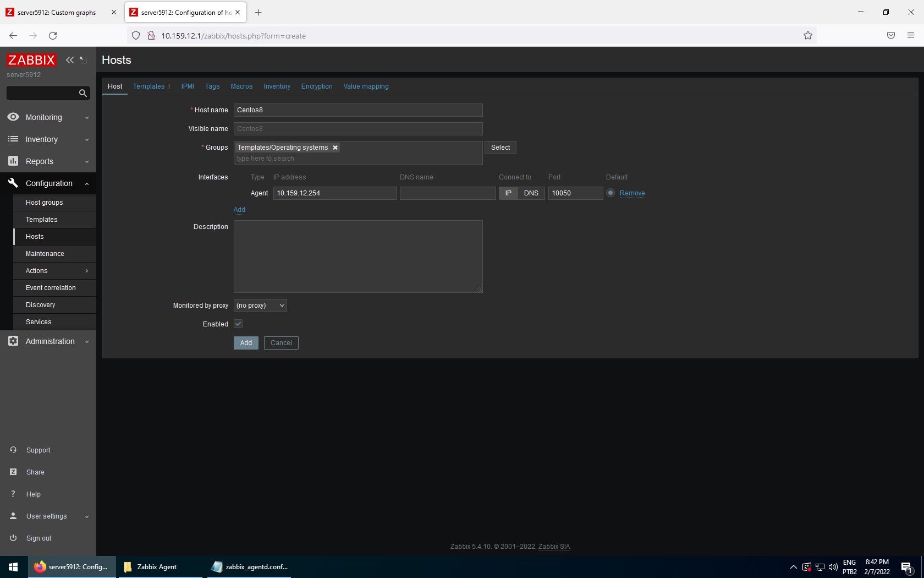Remove the Templates/Operating systems group chip

335,147
